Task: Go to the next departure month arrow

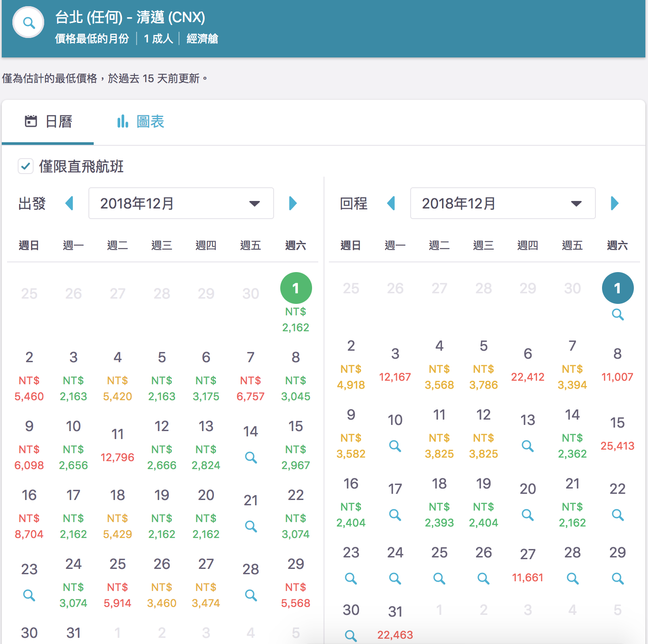Action: (293, 203)
